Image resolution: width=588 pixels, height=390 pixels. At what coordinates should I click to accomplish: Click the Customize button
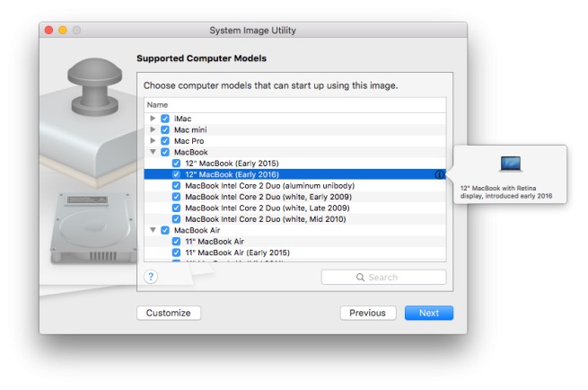(x=169, y=313)
